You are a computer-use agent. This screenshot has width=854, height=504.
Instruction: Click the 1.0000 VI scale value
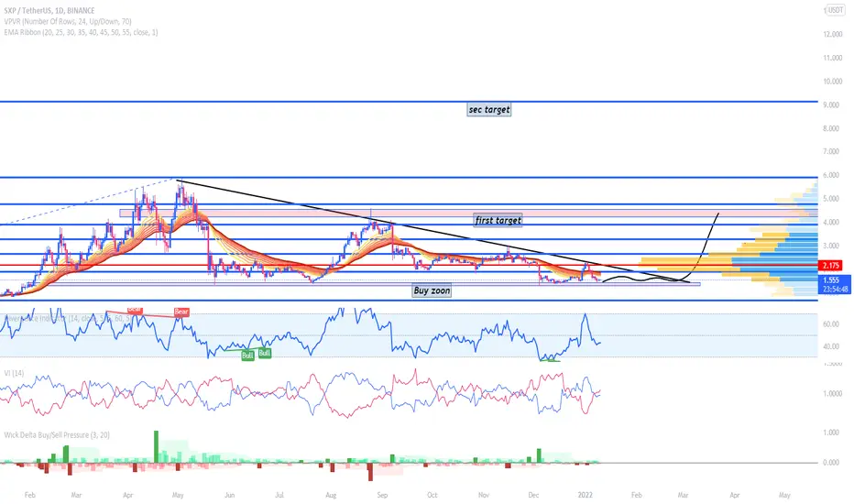[832, 393]
